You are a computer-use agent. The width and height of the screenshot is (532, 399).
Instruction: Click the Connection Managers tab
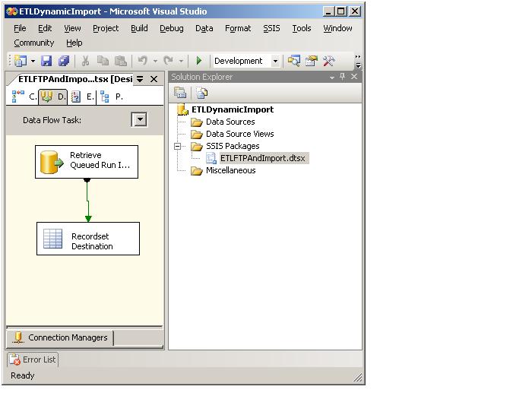click(60, 338)
